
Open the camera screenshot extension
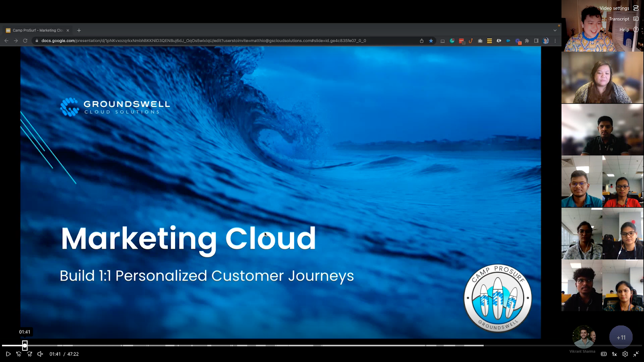pos(480,41)
